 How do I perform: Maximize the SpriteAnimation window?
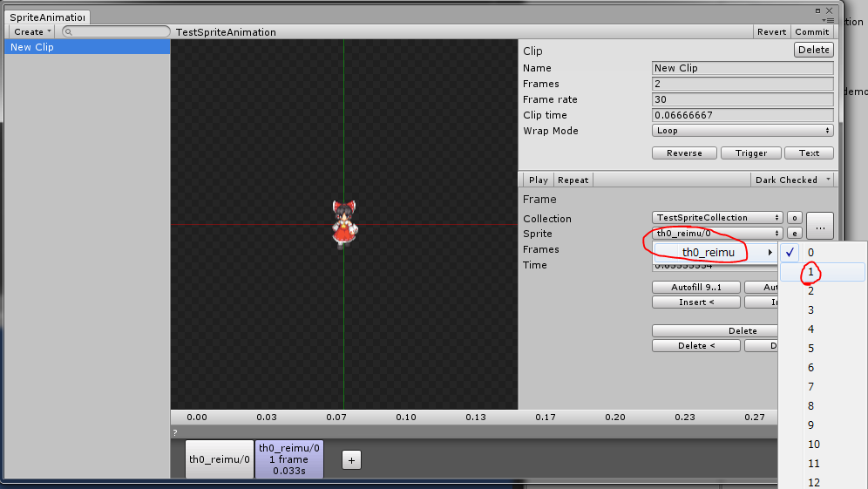pos(817,10)
